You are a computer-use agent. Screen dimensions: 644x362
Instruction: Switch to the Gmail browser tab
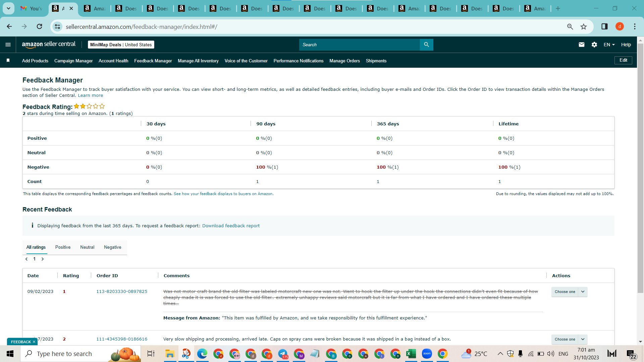pyautogui.click(x=31, y=8)
